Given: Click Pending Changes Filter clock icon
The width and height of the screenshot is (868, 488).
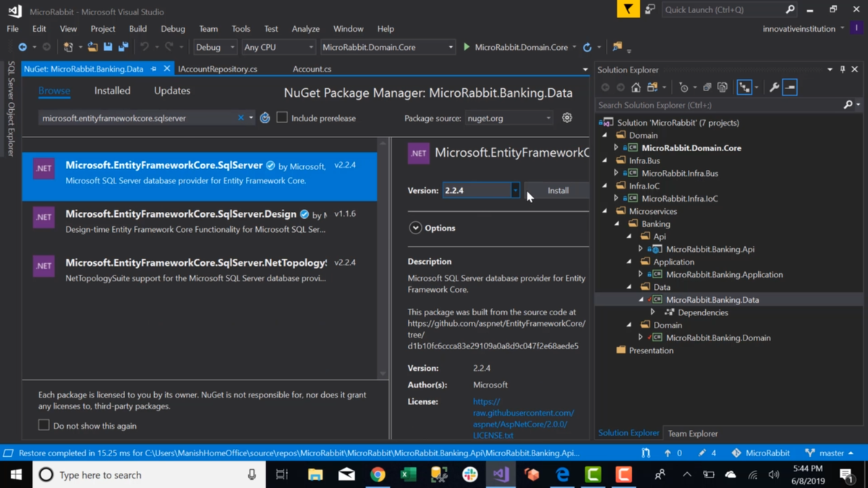Looking at the screenshot, I should 684,87.
